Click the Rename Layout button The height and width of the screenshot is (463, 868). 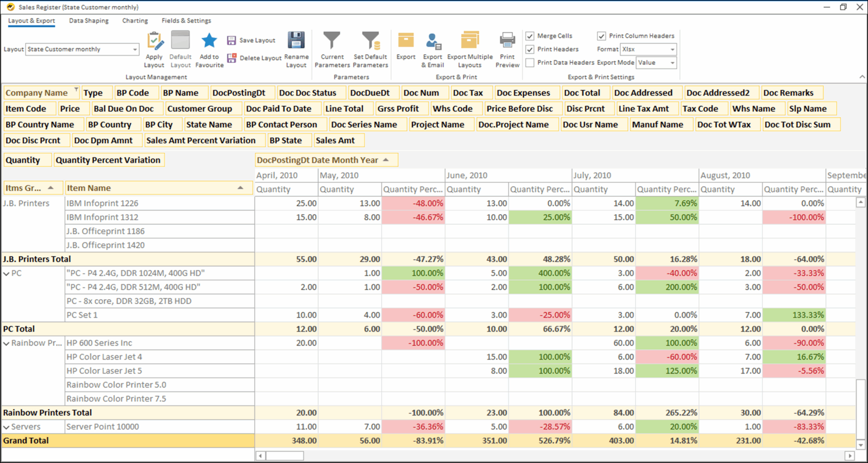coord(296,49)
